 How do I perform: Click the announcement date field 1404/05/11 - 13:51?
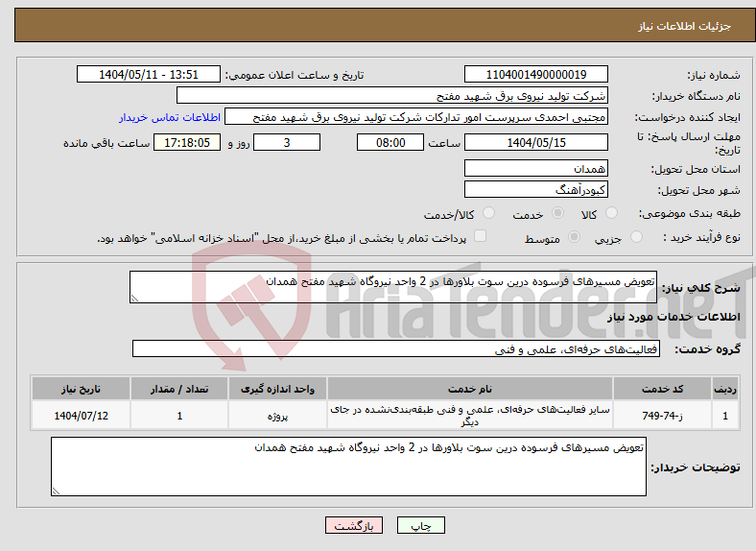point(149,74)
